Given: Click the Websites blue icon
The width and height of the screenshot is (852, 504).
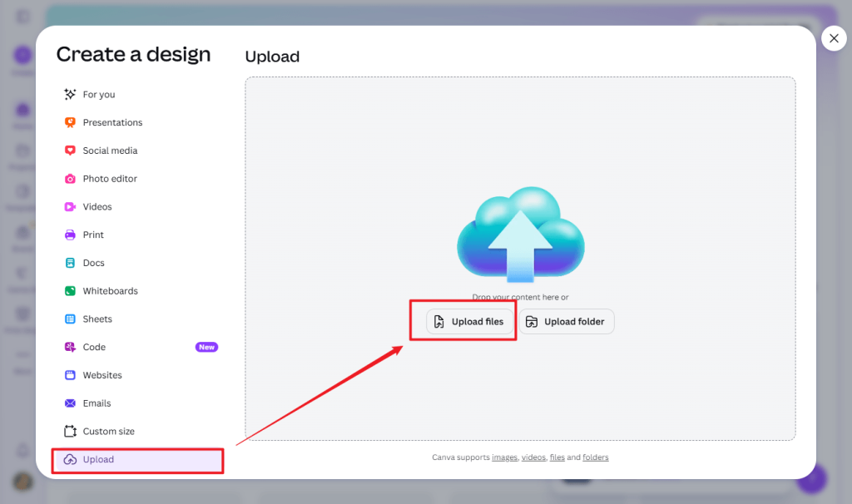Looking at the screenshot, I should click(x=70, y=375).
